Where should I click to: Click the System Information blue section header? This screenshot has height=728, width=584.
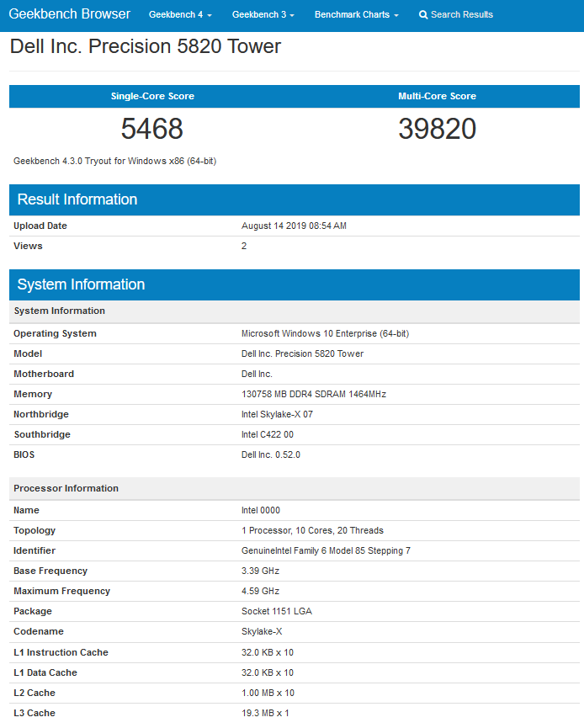[295, 284]
